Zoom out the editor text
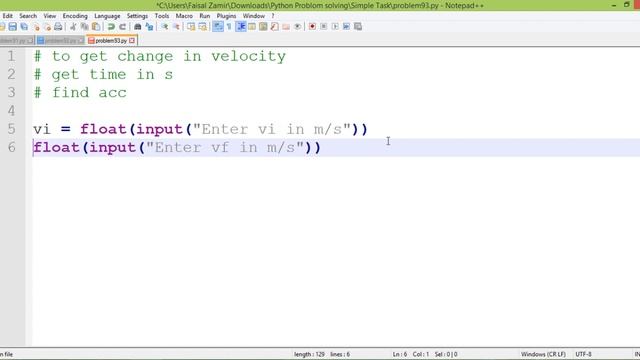Screen dimensions: 640x360 (x=176, y=27)
